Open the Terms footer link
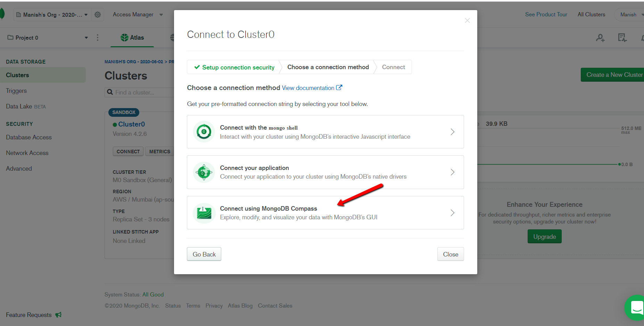This screenshot has height=326, width=644. click(x=193, y=306)
